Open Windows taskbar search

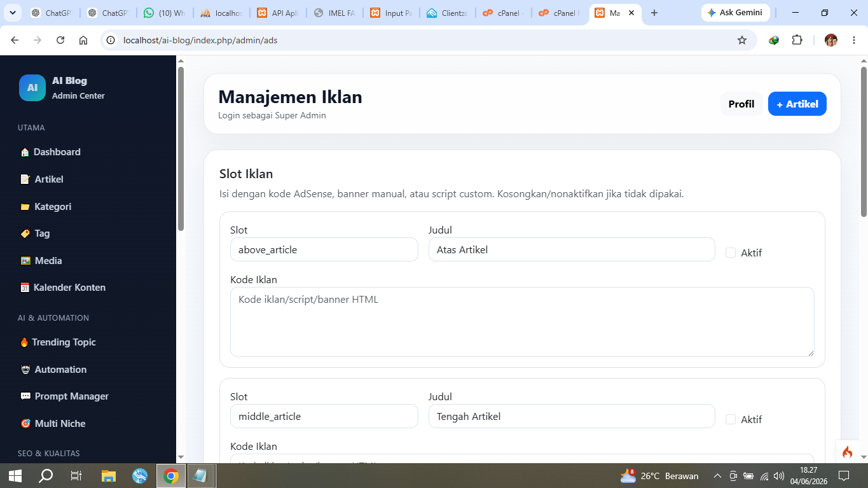[x=46, y=475]
